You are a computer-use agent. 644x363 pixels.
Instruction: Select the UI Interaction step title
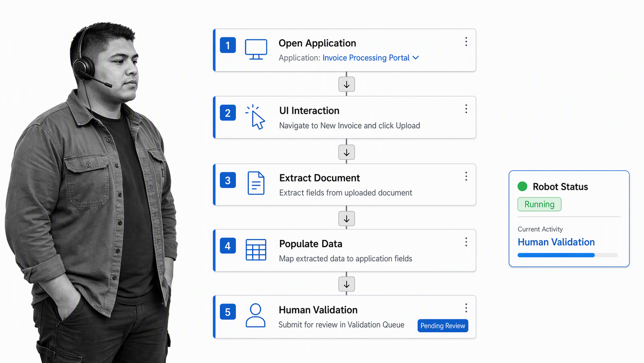309,111
